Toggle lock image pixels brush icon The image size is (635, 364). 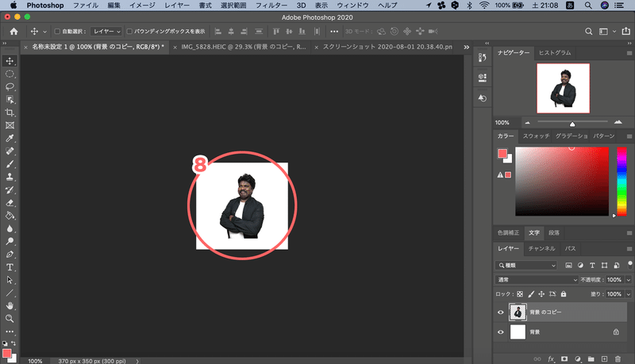click(x=531, y=294)
